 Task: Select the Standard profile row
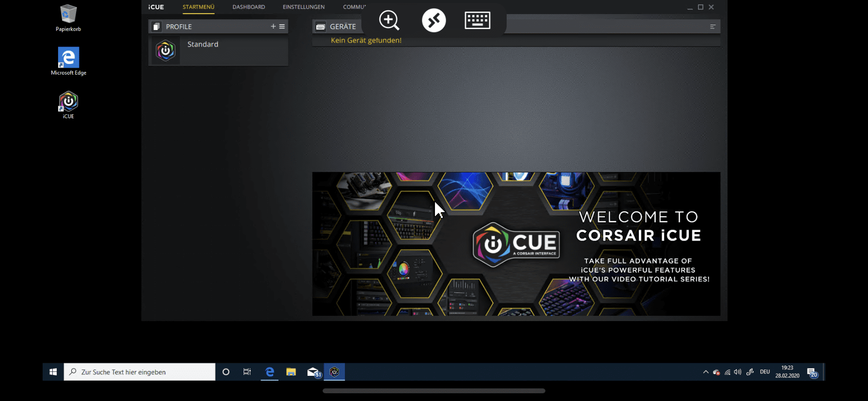click(x=218, y=50)
